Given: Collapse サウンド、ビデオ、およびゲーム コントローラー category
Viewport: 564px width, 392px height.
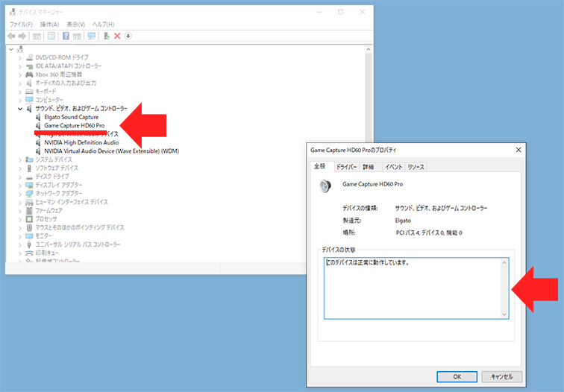Looking at the screenshot, I should click(x=20, y=109).
